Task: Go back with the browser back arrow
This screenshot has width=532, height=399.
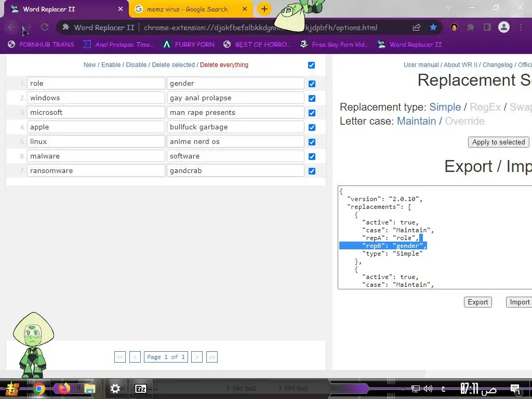Action: click(11, 28)
